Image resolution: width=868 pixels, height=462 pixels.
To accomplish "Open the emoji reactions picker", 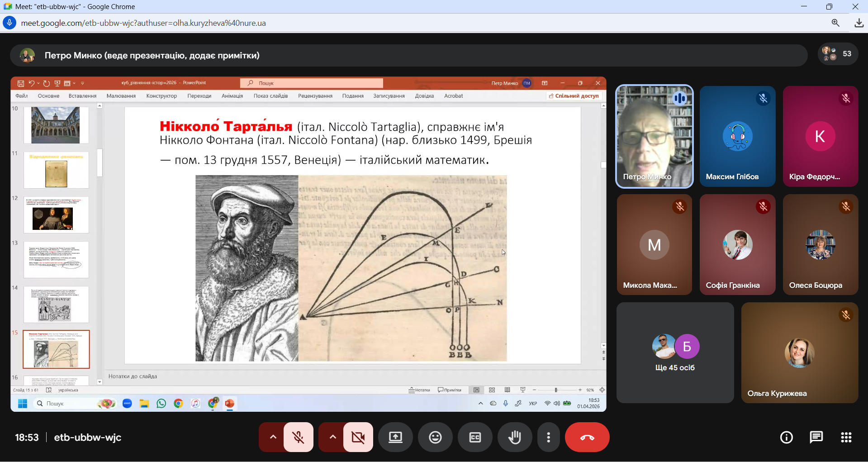I will 435,437.
